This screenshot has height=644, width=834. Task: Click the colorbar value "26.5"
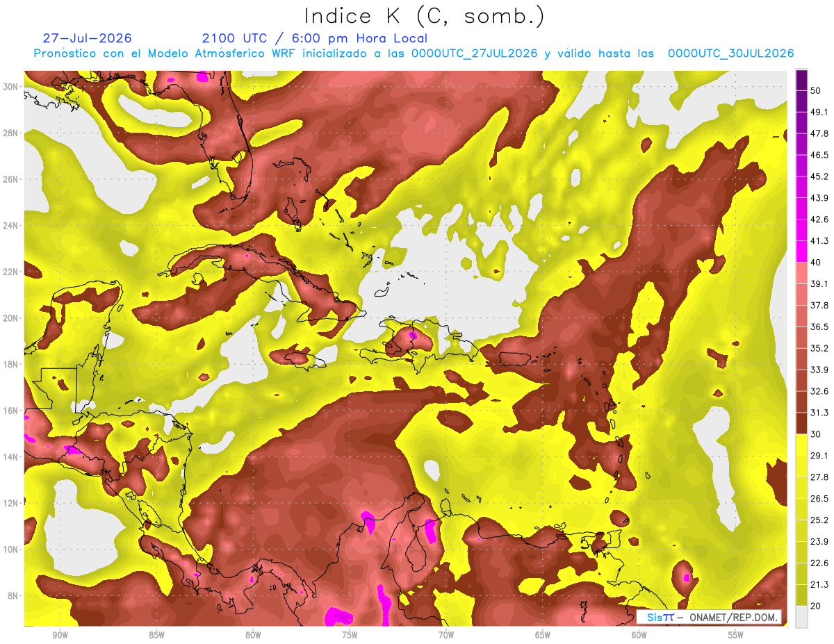(820, 499)
